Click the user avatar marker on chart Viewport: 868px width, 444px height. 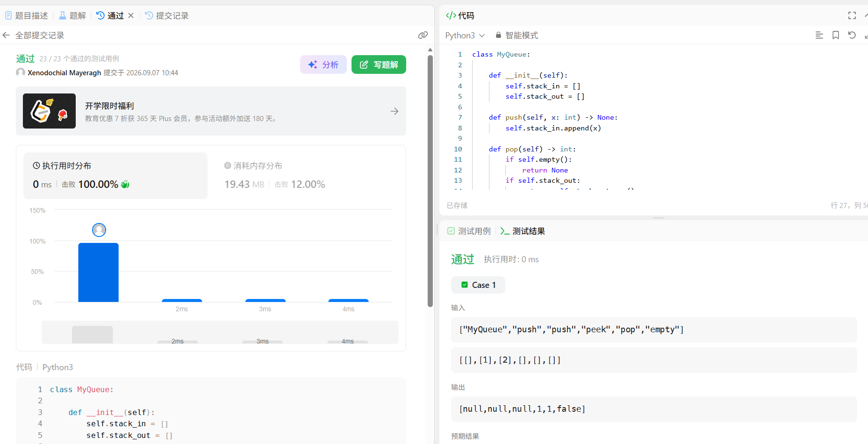pyautogui.click(x=99, y=229)
